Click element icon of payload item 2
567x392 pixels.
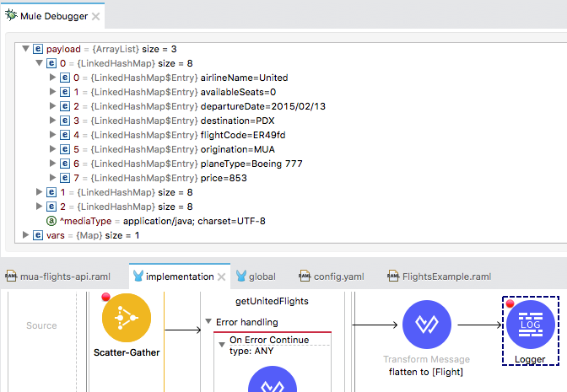point(51,207)
